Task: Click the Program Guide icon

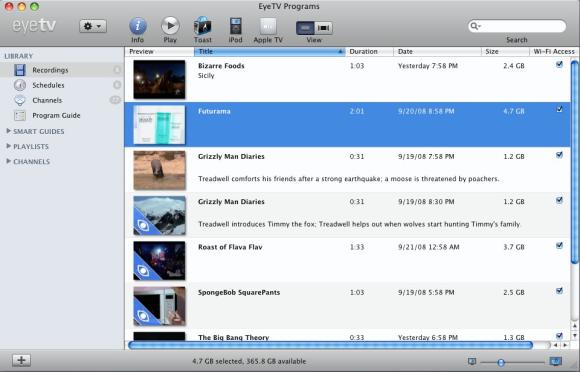Action: pyautogui.click(x=20, y=115)
